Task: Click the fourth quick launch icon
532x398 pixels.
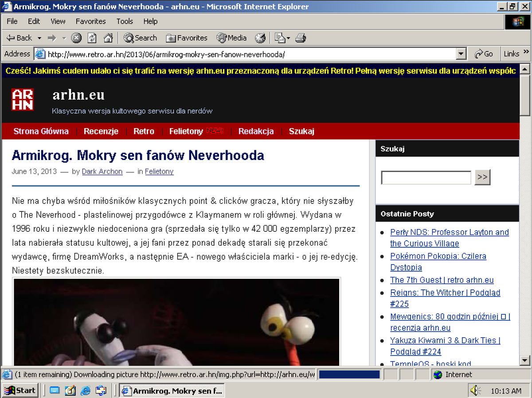Action: click(x=102, y=390)
